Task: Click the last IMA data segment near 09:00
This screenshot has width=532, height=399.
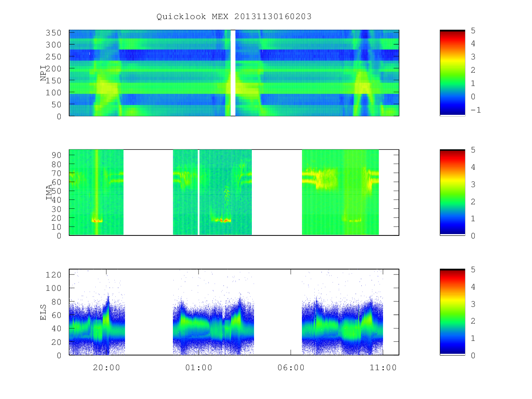Action: [x=340, y=192]
